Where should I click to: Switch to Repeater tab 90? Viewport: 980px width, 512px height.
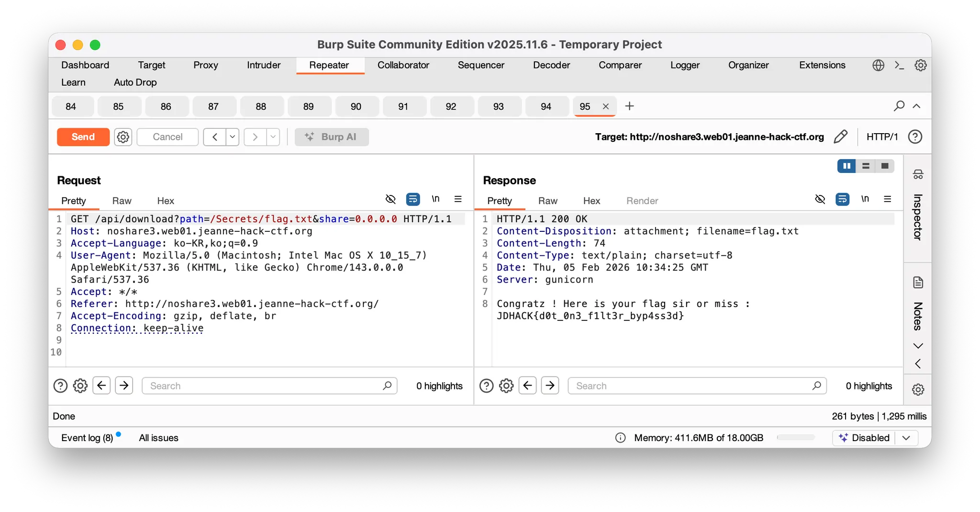(x=356, y=106)
